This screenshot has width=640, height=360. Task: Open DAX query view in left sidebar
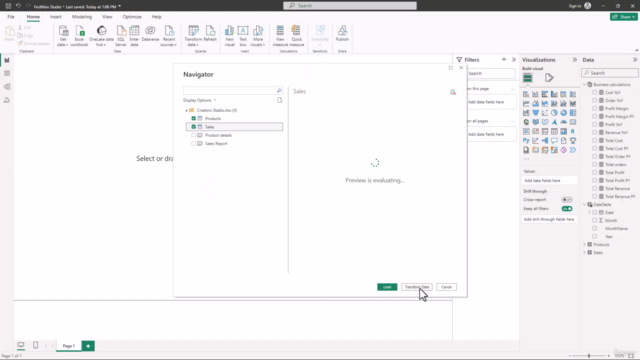click(7, 100)
